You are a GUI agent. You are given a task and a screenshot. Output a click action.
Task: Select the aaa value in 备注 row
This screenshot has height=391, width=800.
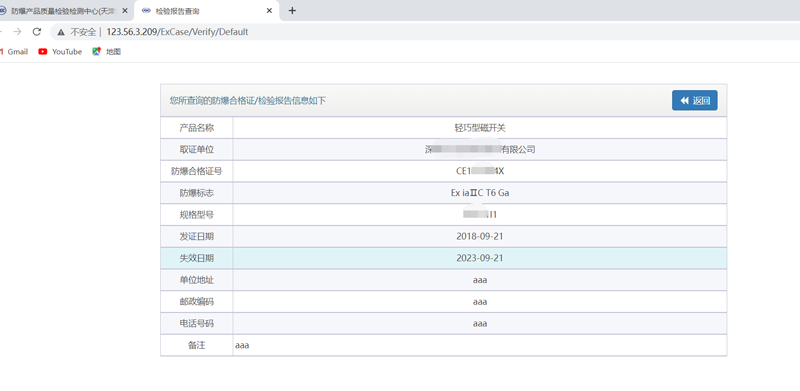pyautogui.click(x=242, y=346)
